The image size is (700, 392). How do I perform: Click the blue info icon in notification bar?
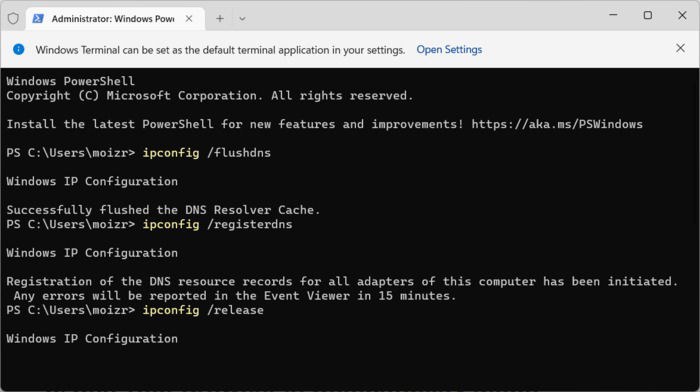19,49
